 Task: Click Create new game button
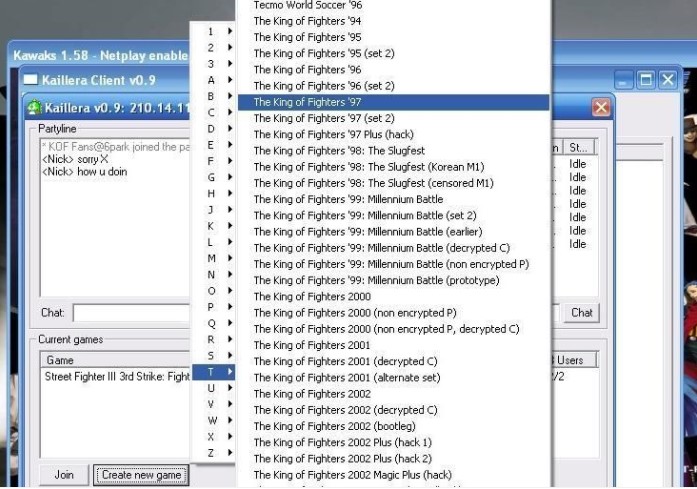141,475
